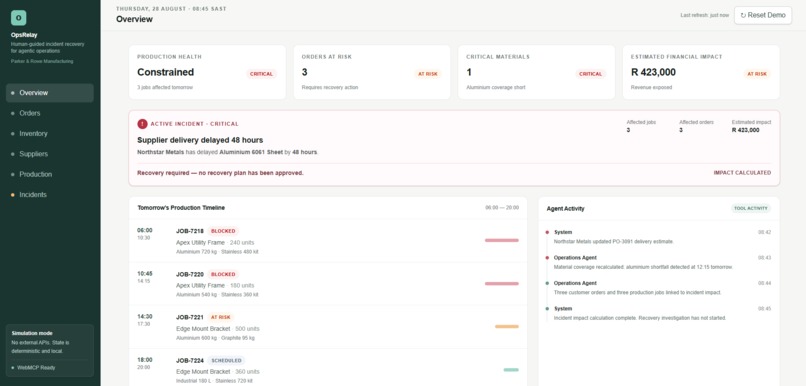Click the WebMCP Ready status indicator
This screenshot has width=806, height=386.
(x=33, y=368)
